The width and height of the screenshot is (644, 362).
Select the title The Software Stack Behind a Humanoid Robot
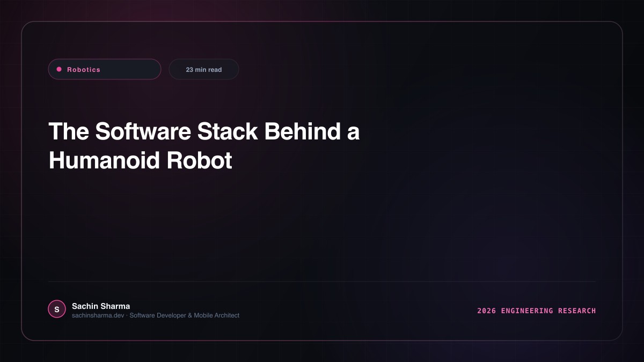click(204, 146)
